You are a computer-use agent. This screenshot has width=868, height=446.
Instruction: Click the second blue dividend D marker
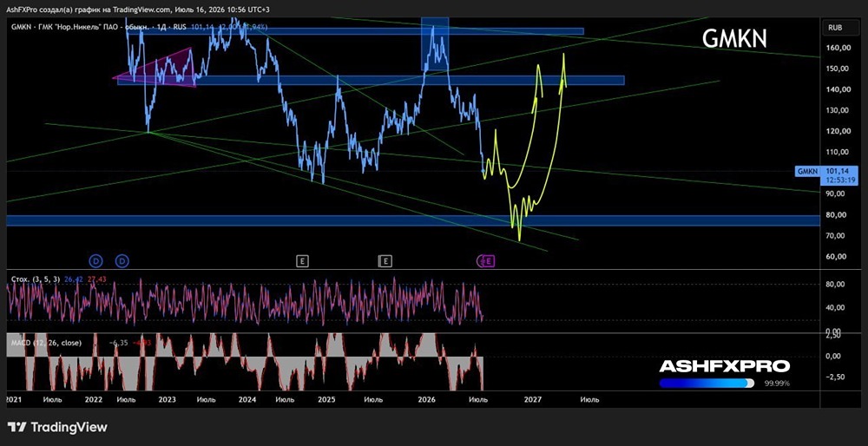tap(122, 260)
